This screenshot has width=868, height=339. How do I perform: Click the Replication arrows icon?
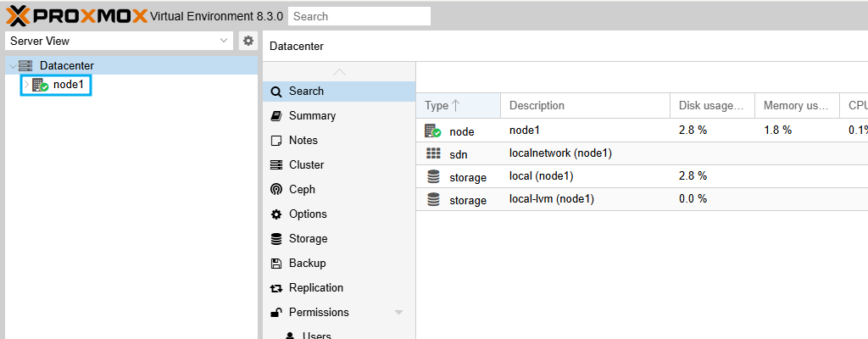click(275, 288)
